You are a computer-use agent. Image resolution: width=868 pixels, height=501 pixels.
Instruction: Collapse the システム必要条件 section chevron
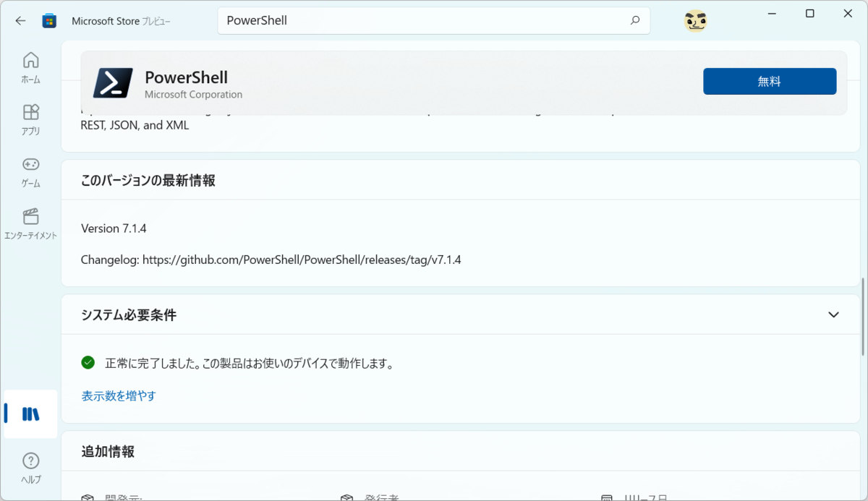coord(833,314)
